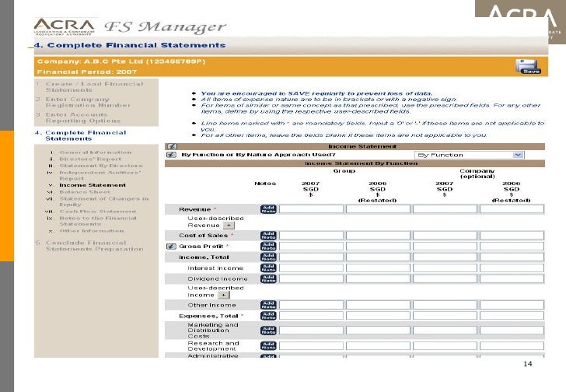Add a note to Dividend Income
Image resolution: width=566 pixels, height=392 pixels.
pos(268,278)
